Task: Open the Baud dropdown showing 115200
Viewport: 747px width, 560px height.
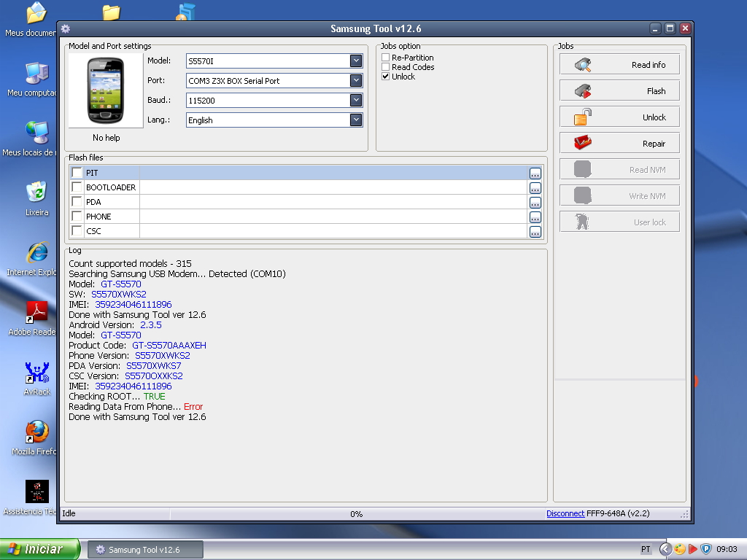Action: coord(355,100)
